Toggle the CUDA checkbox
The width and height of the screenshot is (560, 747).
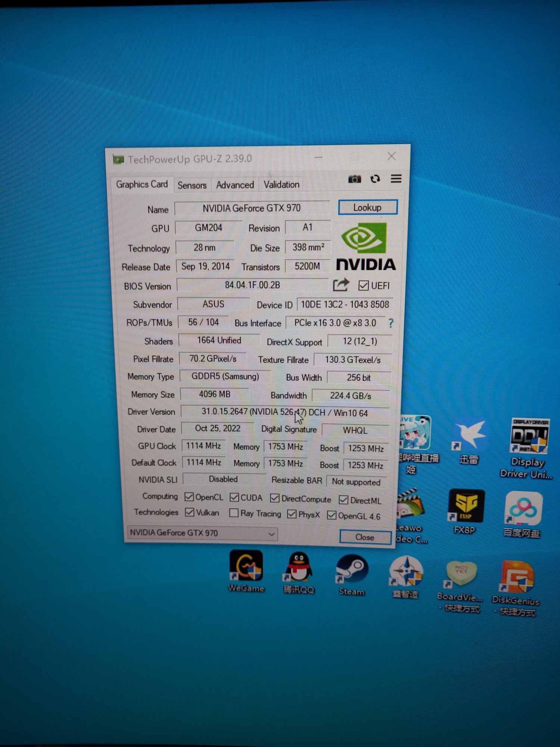(x=234, y=497)
